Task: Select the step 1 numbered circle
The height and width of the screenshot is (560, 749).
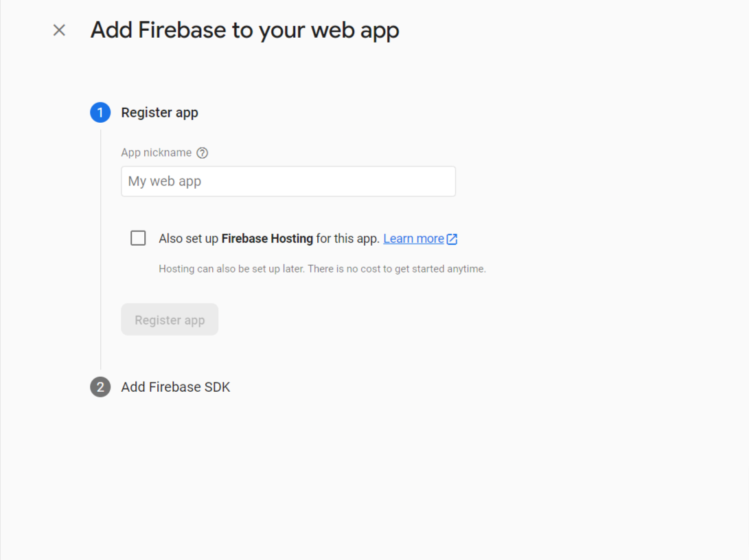Action: 100,113
